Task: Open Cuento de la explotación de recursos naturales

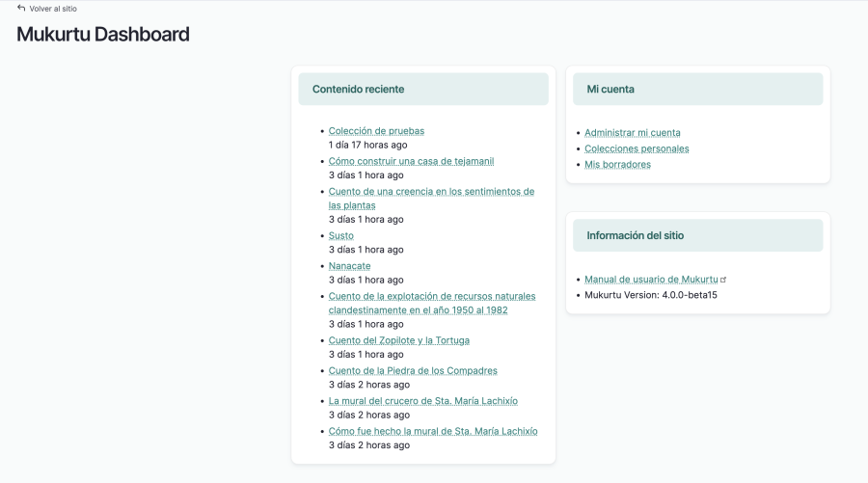Action: (432, 303)
